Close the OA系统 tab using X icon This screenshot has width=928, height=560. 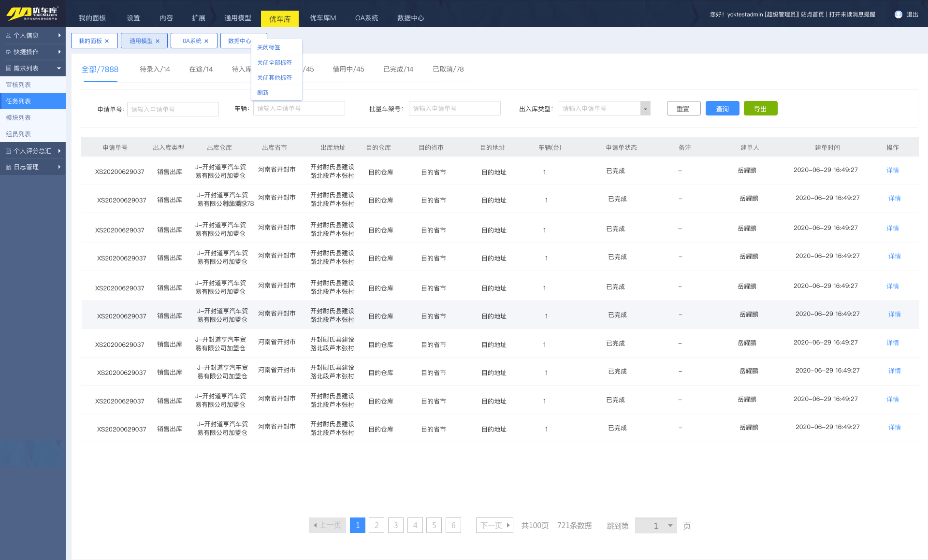[206, 41]
